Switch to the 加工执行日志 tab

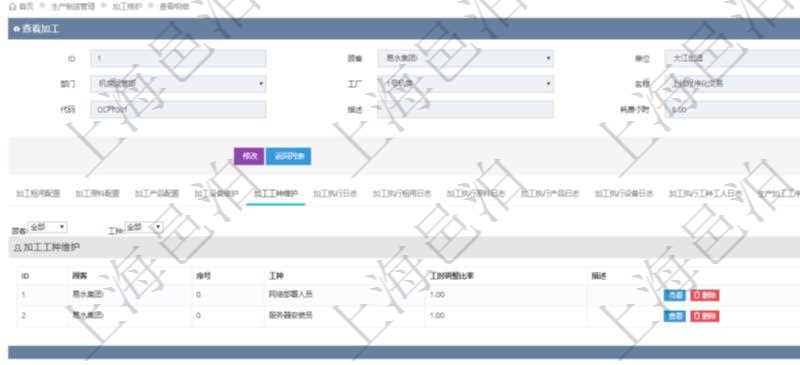point(335,194)
